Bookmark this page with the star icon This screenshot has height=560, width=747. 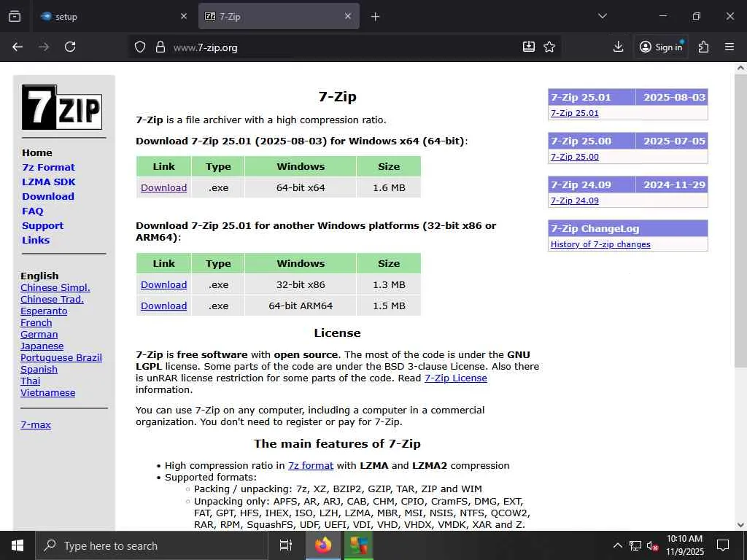tap(549, 47)
